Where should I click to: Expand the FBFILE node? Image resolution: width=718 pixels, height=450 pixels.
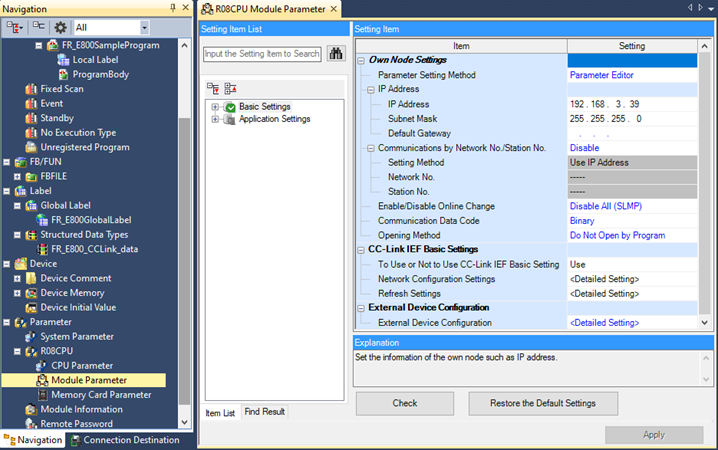point(17,177)
